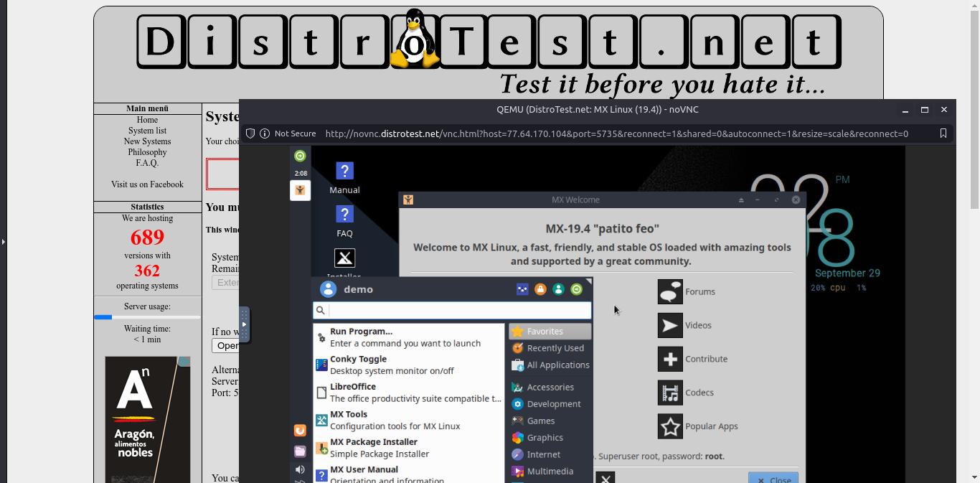Select the All Applications category
The height and width of the screenshot is (483, 980).
(x=550, y=365)
